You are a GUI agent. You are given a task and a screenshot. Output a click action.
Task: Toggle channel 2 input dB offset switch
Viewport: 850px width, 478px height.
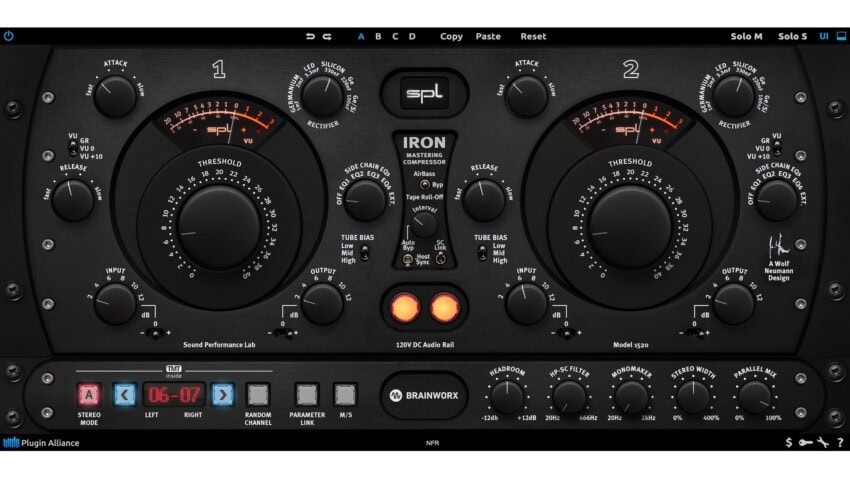click(566, 333)
